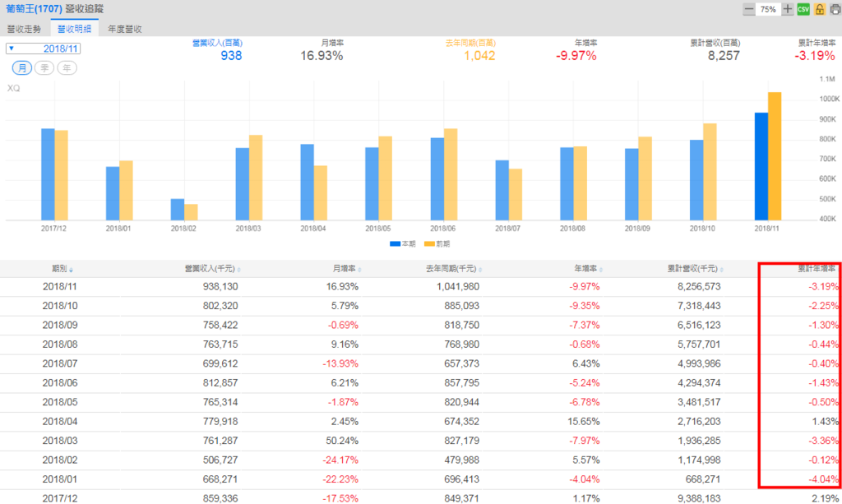Click the header 去年同期 value 1,042
The image size is (842, 504).
pos(479,56)
